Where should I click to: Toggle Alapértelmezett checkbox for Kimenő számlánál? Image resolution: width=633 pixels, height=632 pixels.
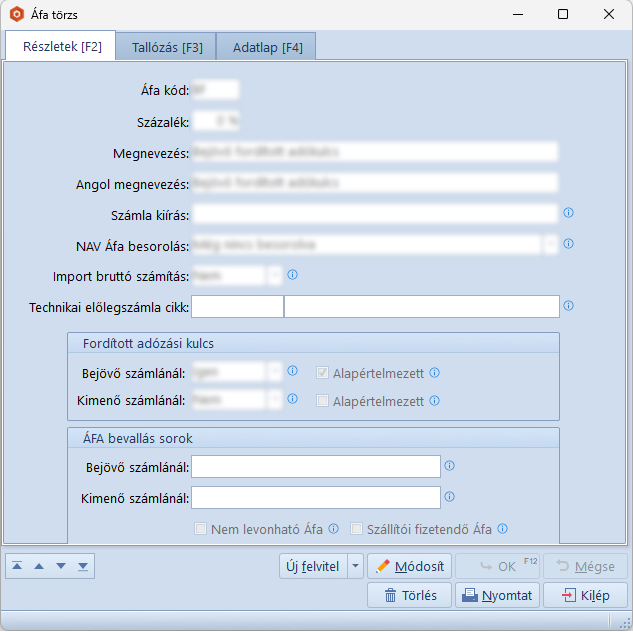pyautogui.click(x=322, y=401)
